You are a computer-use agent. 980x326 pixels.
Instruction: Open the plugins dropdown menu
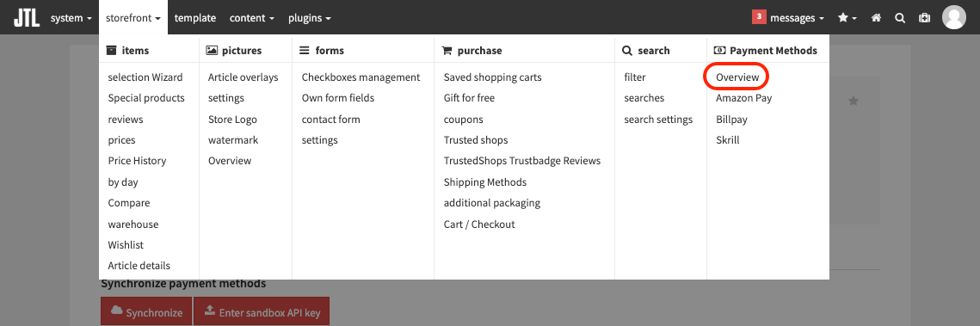310,18
